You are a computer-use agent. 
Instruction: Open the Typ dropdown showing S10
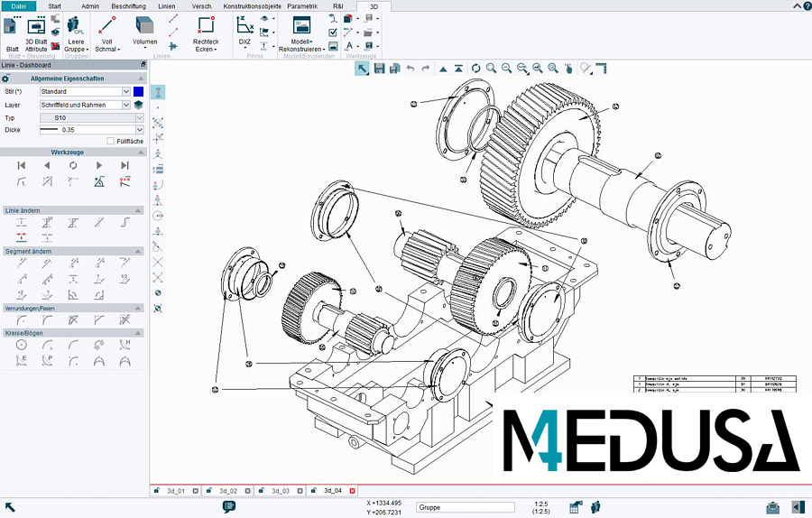pyautogui.click(x=139, y=118)
